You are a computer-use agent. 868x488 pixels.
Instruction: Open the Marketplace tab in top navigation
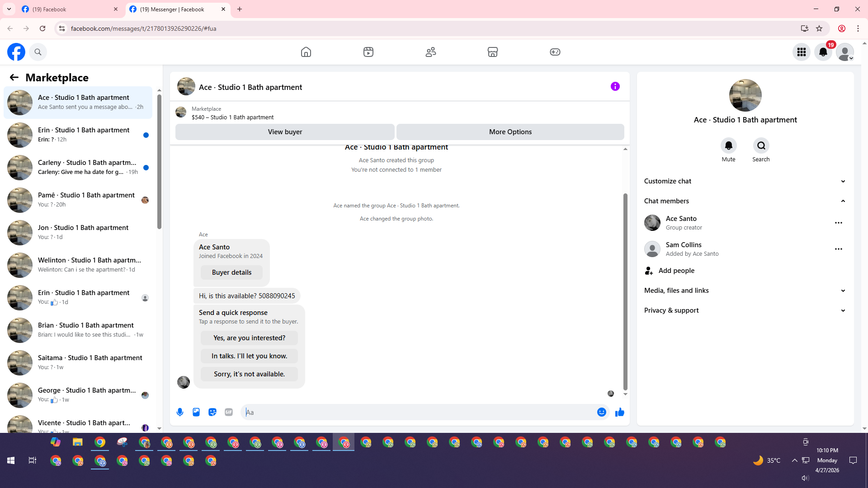(492, 52)
